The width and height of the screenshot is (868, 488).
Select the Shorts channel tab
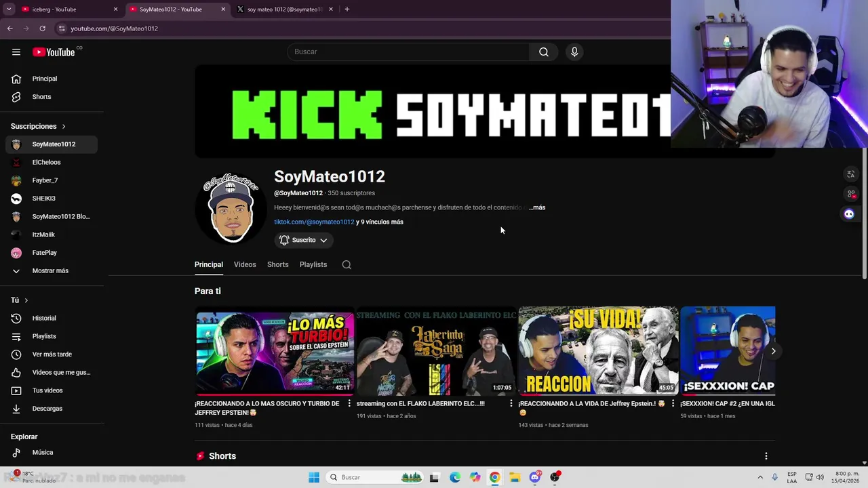pos(278,265)
